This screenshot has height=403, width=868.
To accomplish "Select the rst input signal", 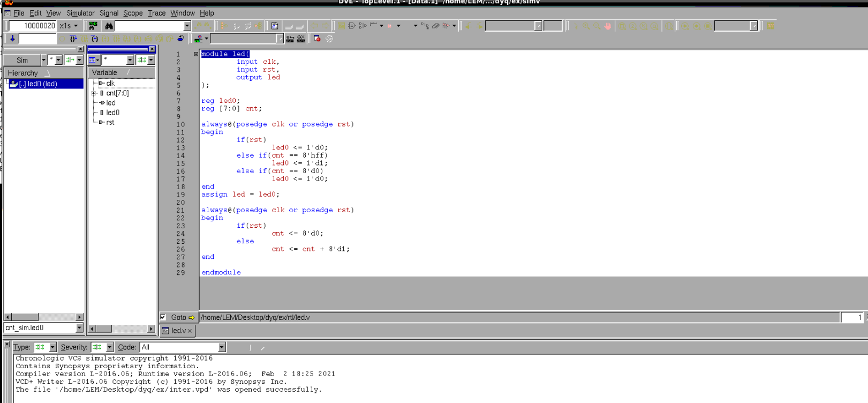I will point(110,122).
